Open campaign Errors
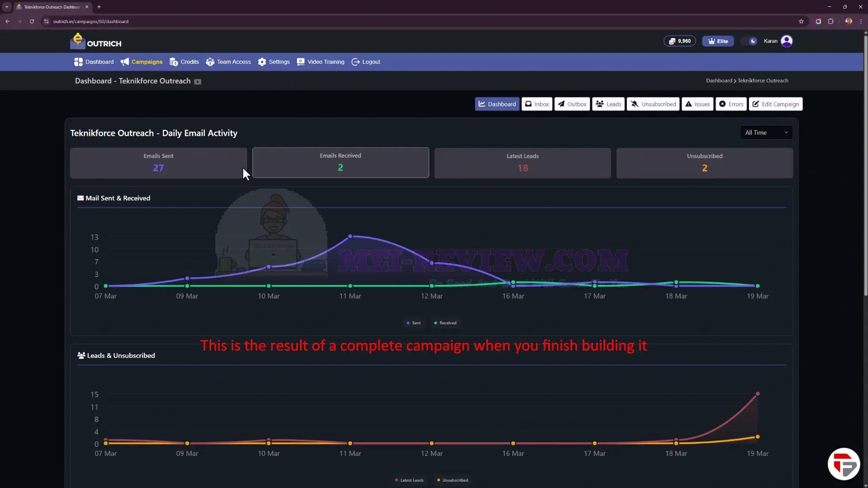 tap(731, 104)
